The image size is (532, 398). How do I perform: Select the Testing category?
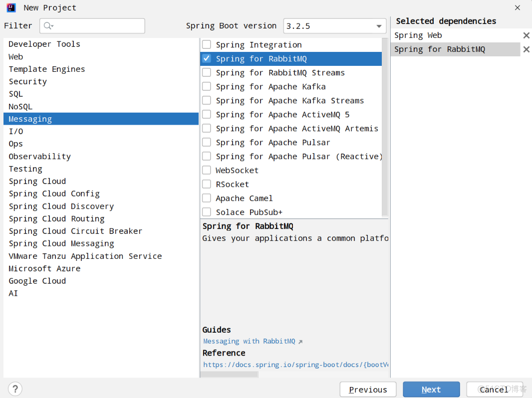[25, 169]
